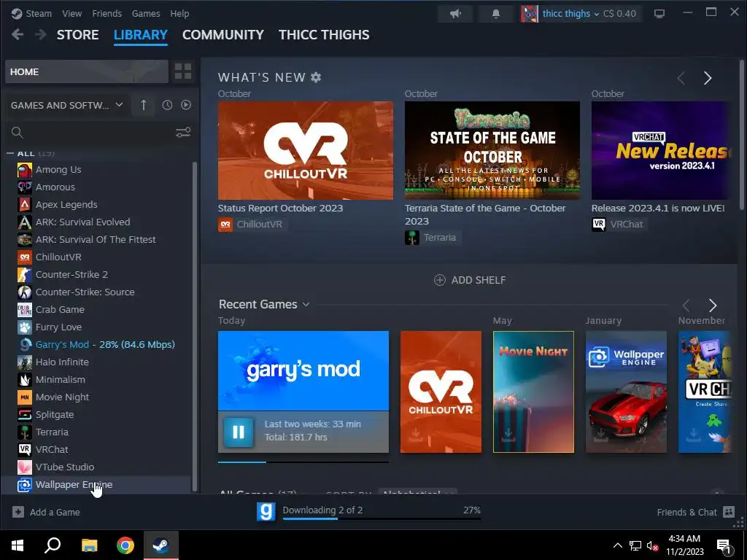Click the Apex Legends game icon
747x560 pixels.
tap(25, 204)
